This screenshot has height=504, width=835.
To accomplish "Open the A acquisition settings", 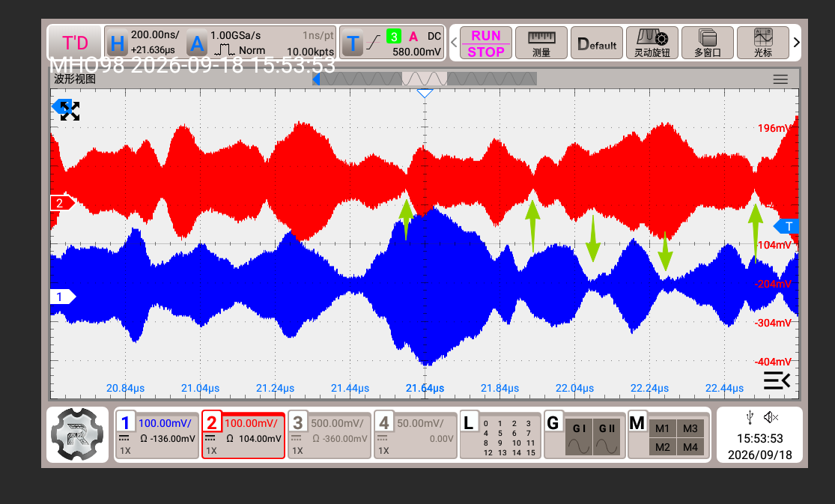I will (197, 43).
